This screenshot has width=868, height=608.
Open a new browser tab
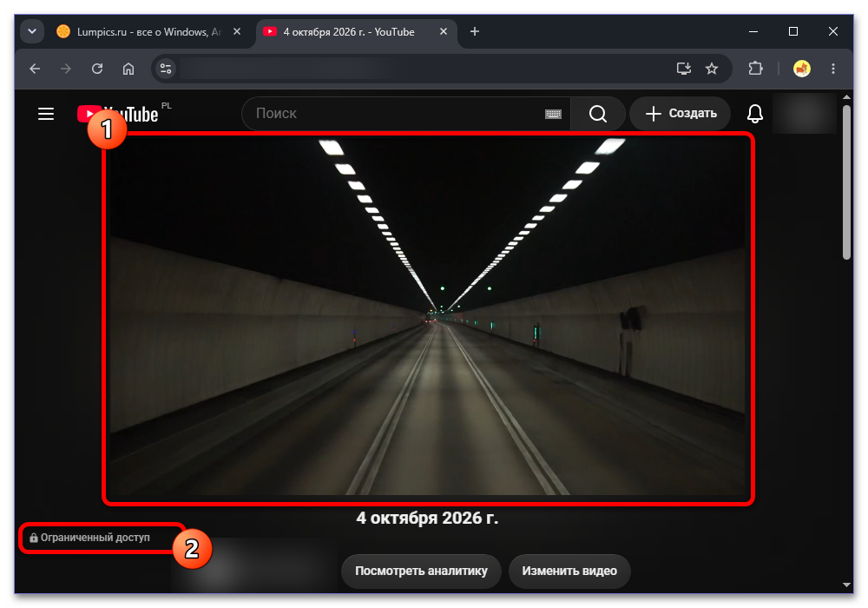pyautogui.click(x=475, y=31)
